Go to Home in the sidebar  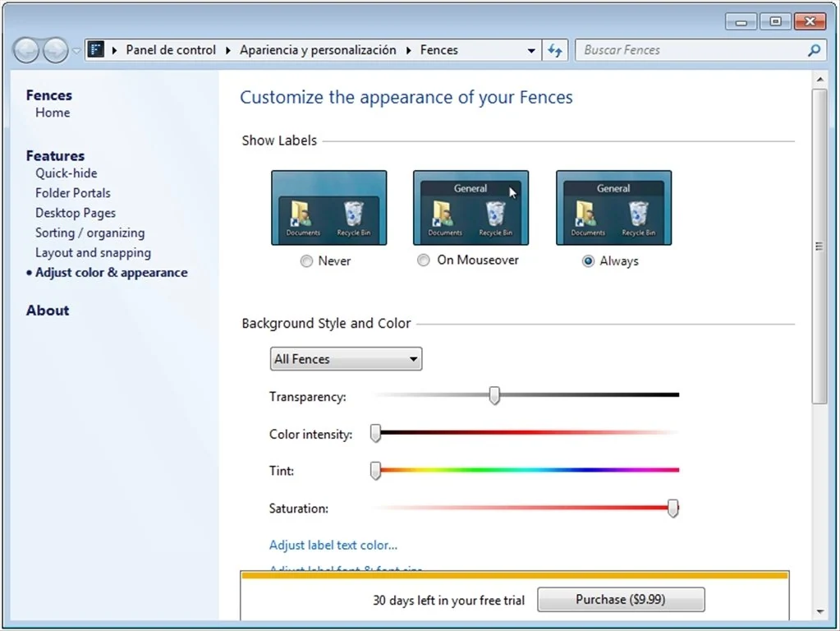tap(53, 113)
